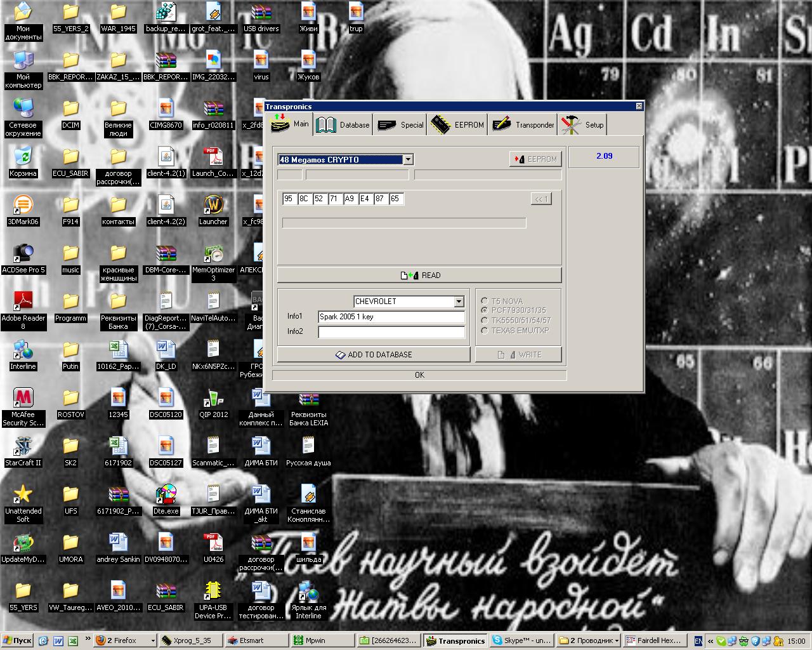Screen dimensions: 812x650
Task: Click the hex byte field 'A9'
Action: point(350,199)
